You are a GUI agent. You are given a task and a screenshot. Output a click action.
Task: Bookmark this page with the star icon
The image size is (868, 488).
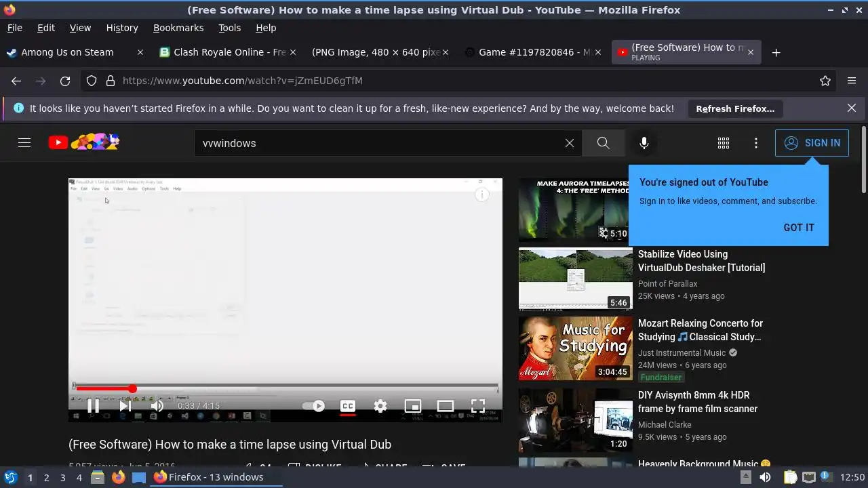pyautogui.click(x=825, y=81)
